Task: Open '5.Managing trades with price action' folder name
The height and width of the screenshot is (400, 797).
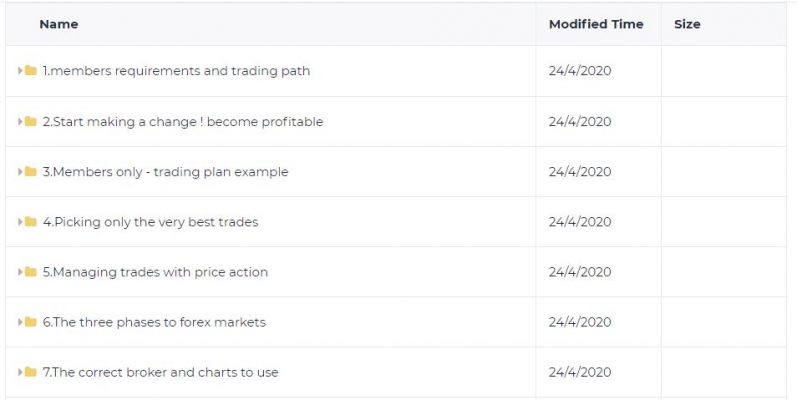Action: 155,272
